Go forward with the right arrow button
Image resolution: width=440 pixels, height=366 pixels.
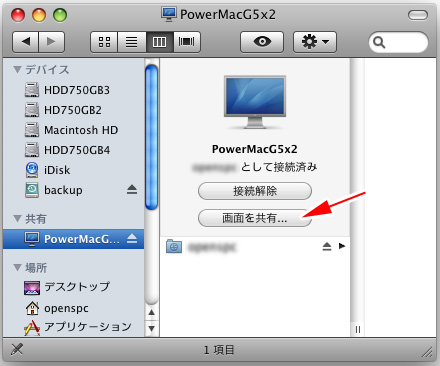click(51, 42)
